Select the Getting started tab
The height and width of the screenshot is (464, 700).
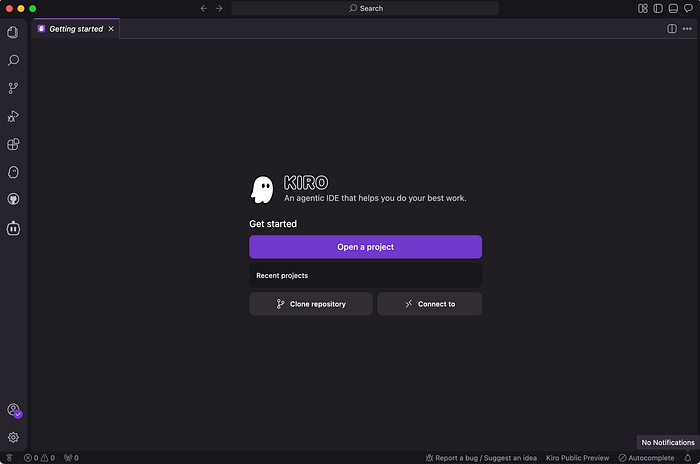76,29
